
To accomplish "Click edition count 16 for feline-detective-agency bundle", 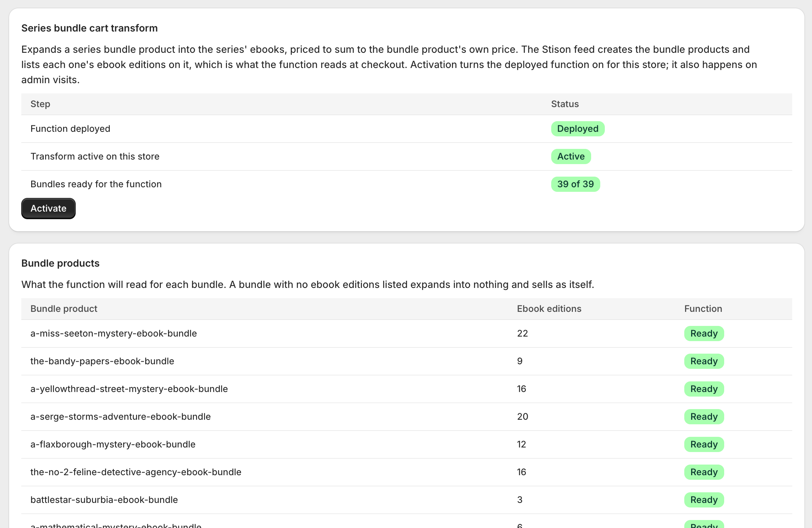I will [522, 472].
